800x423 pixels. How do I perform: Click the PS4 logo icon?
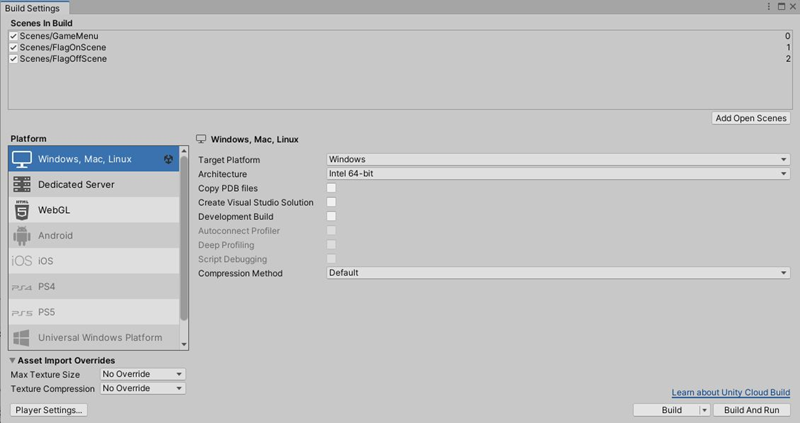(22, 287)
